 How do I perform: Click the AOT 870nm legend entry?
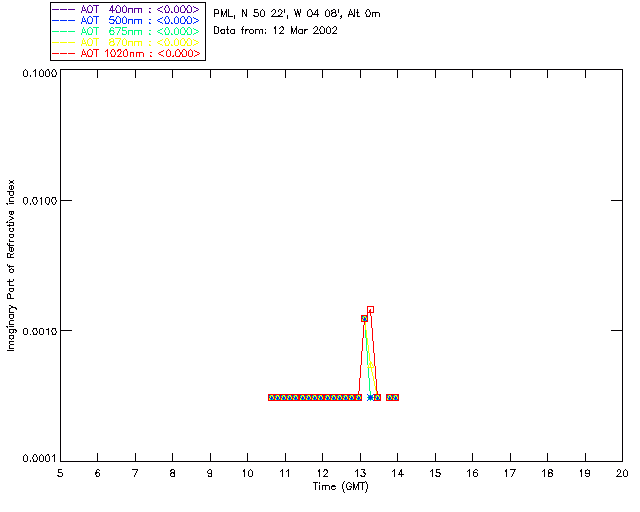point(126,42)
